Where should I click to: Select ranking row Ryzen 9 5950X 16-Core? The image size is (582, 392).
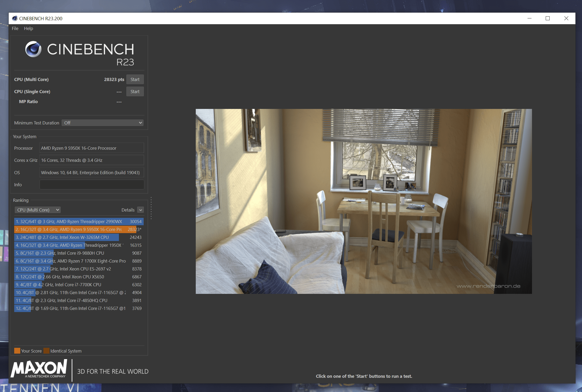pyautogui.click(x=79, y=229)
